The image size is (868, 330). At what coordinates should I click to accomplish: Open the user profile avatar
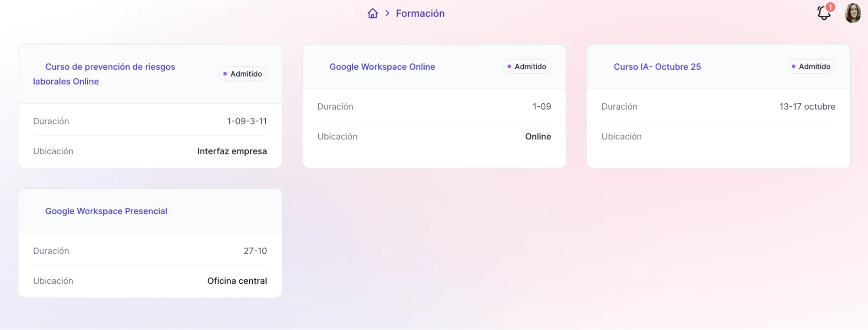[852, 13]
